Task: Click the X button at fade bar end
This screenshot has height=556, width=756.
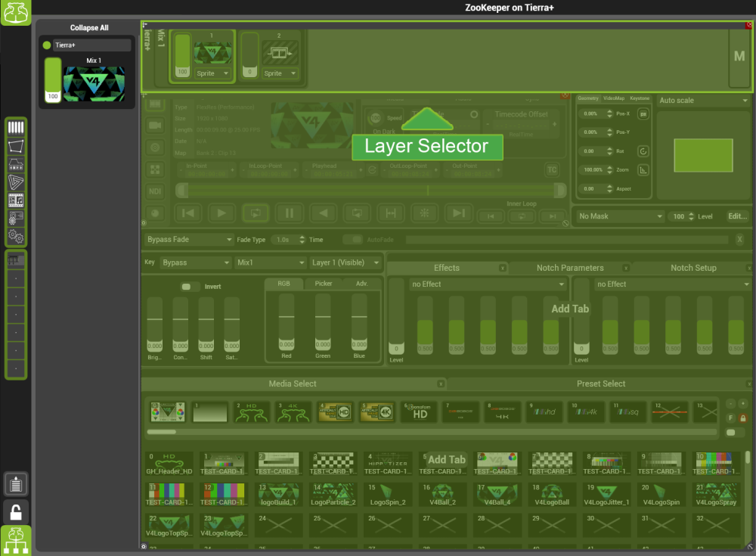Action: pyautogui.click(x=739, y=239)
